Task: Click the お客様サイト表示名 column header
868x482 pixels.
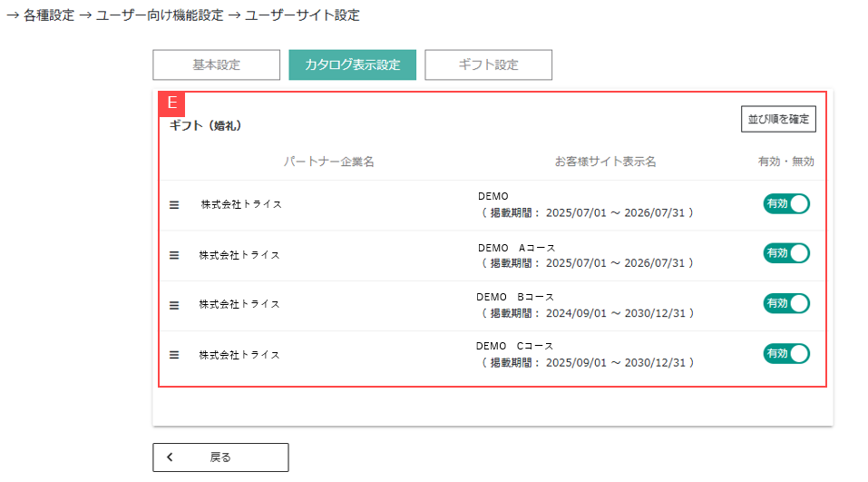Action: tap(605, 162)
